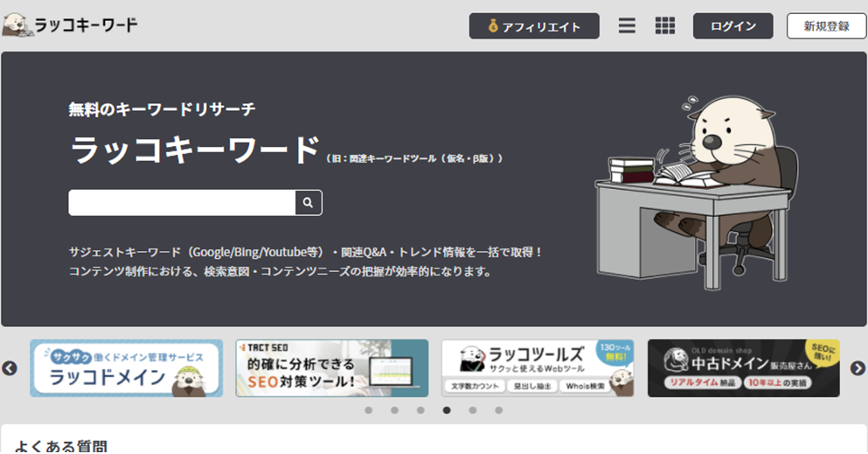868x454 pixels.
Task: Click the ログイン button
Action: click(733, 26)
